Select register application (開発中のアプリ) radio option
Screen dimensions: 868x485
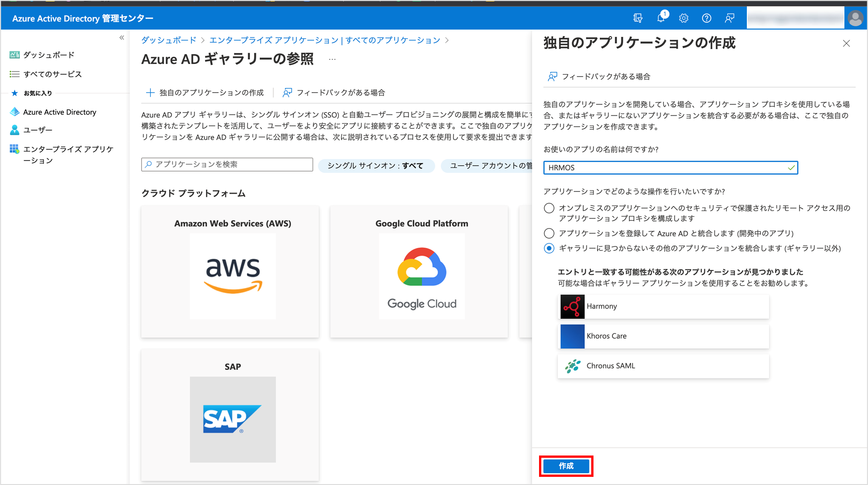click(x=549, y=233)
